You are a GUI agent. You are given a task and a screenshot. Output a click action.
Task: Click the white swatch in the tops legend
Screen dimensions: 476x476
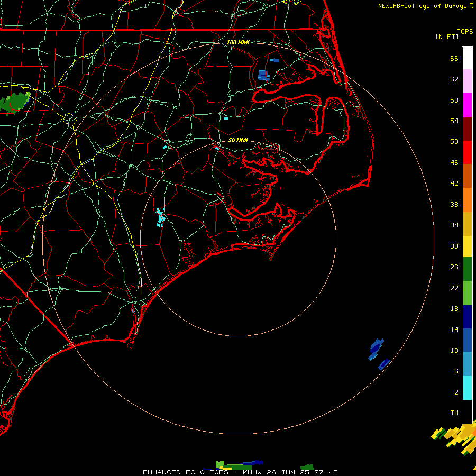click(x=467, y=58)
